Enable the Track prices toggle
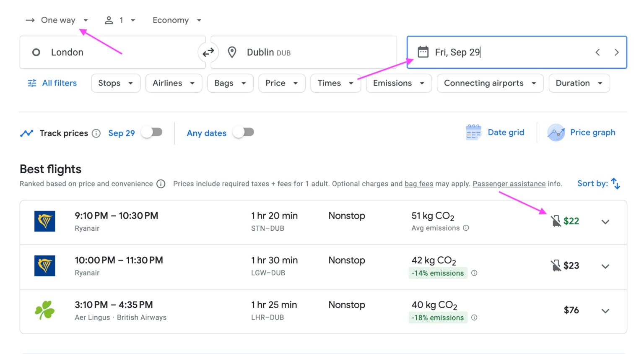The width and height of the screenshot is (644, 354). coord(152,132)
